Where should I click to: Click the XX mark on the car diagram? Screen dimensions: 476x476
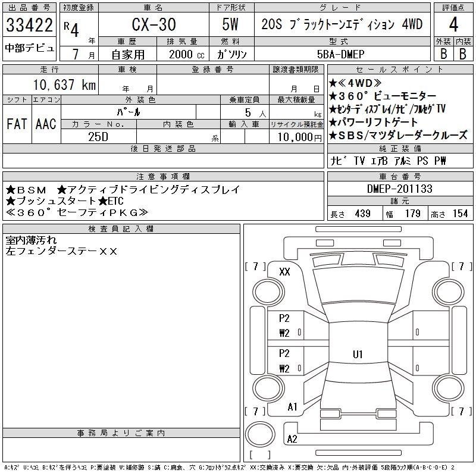(284, 272)
